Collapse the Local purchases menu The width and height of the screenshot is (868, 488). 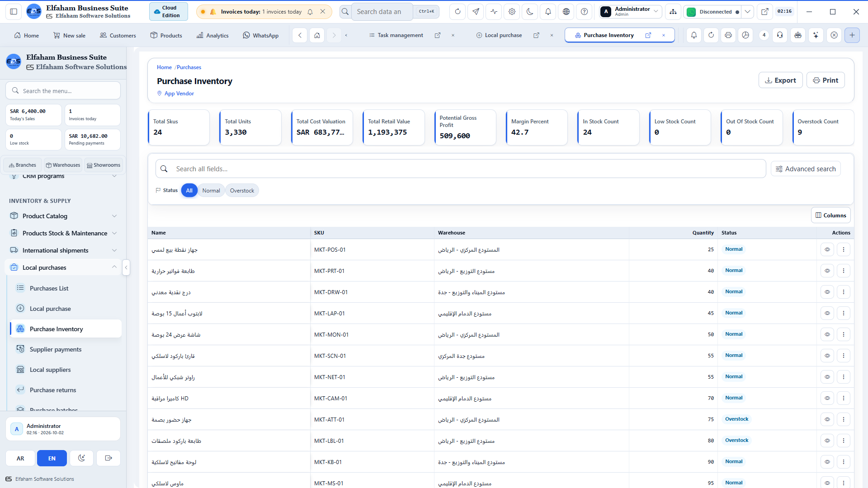(x=63, y=267)
